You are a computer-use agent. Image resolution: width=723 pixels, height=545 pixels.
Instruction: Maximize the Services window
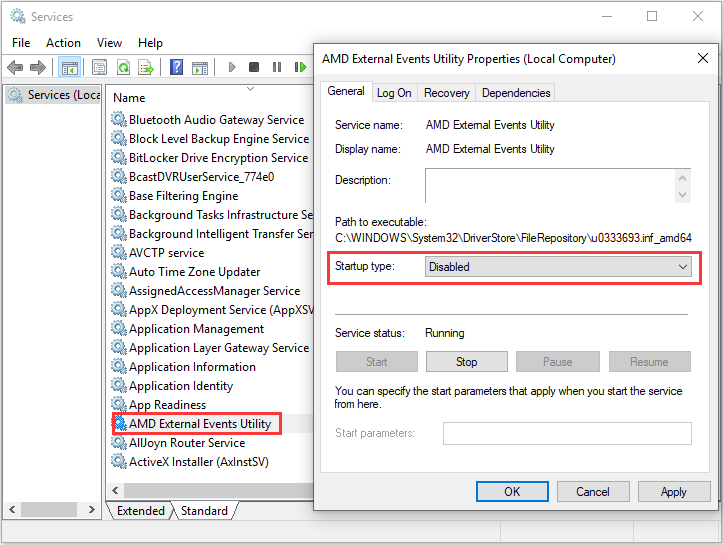coord(652,16)
